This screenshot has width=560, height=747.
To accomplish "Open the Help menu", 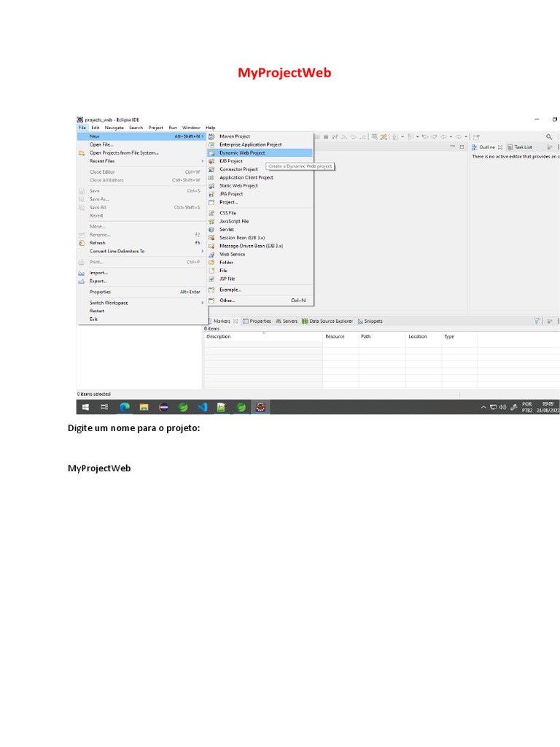I will [211, 128].
